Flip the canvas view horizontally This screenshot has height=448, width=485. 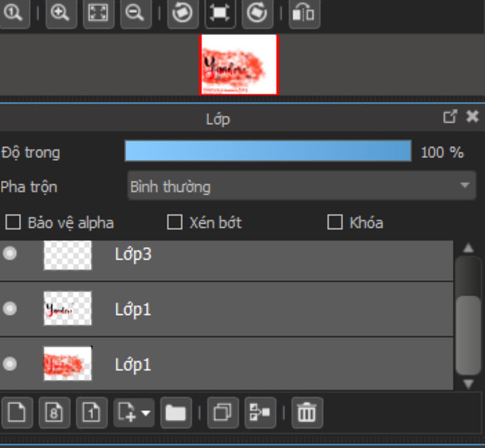coord(304,13)
